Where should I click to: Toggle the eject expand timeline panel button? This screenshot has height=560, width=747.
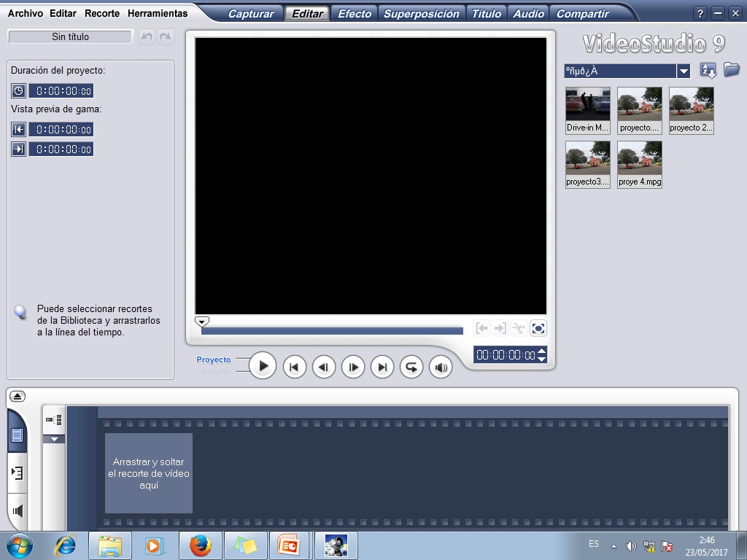pyautogui.click(x=18, y=396)
